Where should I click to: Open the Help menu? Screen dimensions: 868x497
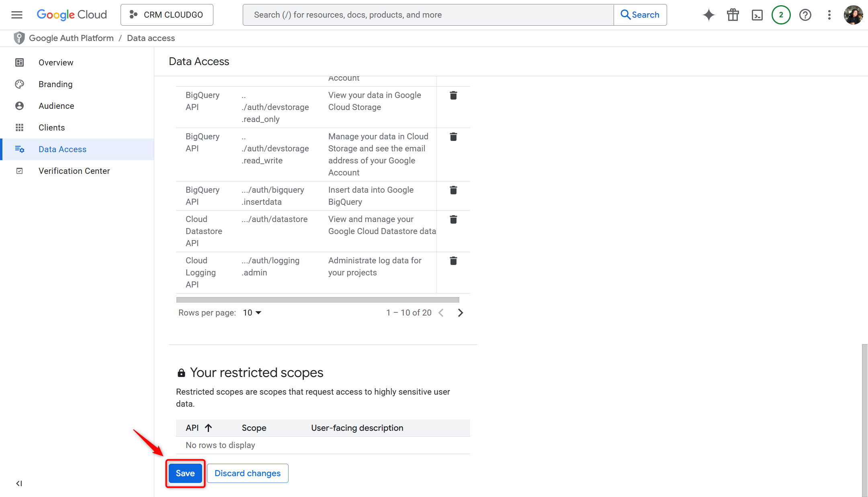[x=805, y=14]
